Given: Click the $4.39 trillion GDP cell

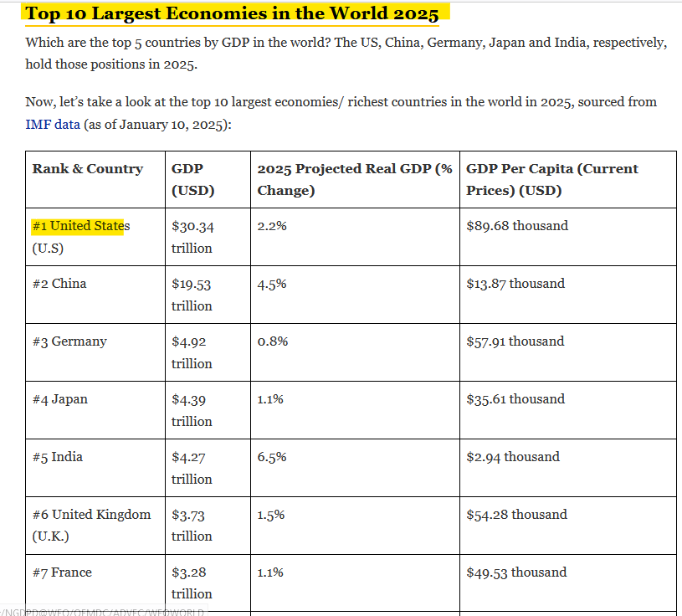Looking at the screenshot, I should point(208,410).
